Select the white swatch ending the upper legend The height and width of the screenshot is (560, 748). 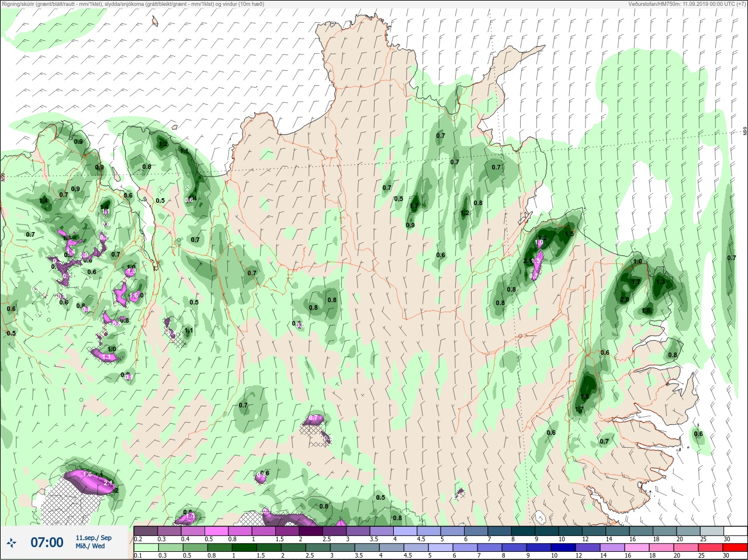click(x=735, y=531)
